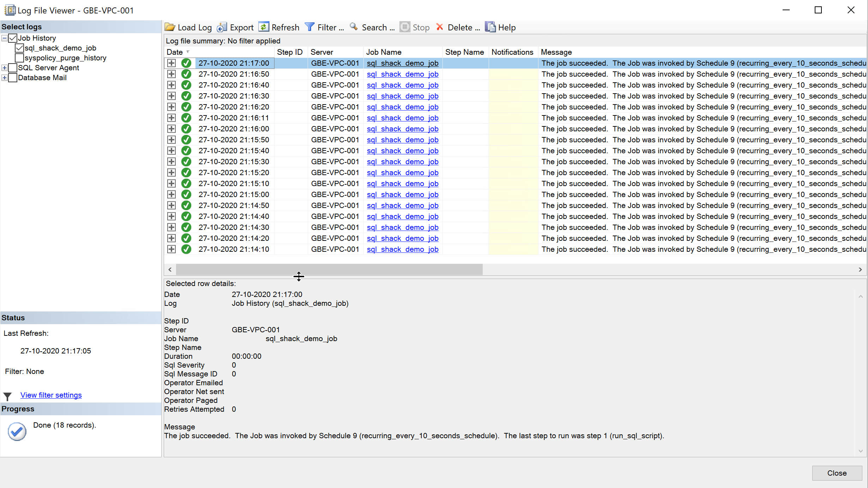Click the Search magnifier icon
Viewport: 868px width, 488px height.
[x=354, y=27]
